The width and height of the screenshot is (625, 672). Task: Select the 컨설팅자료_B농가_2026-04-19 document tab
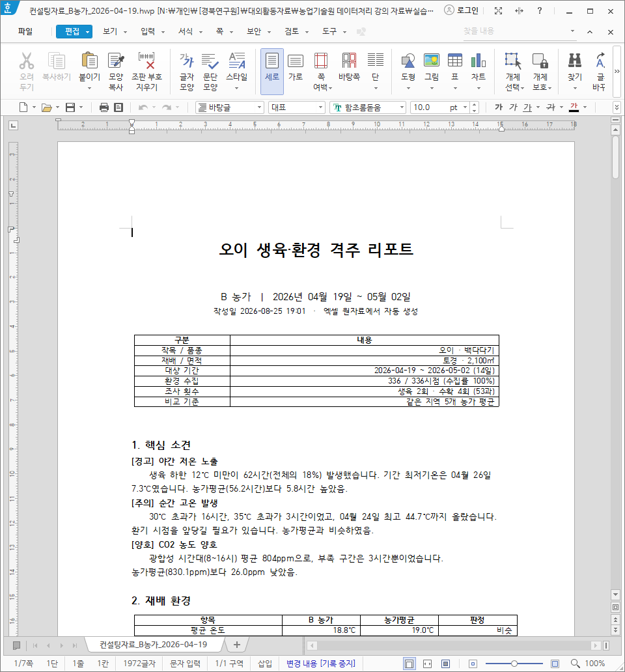154,644
